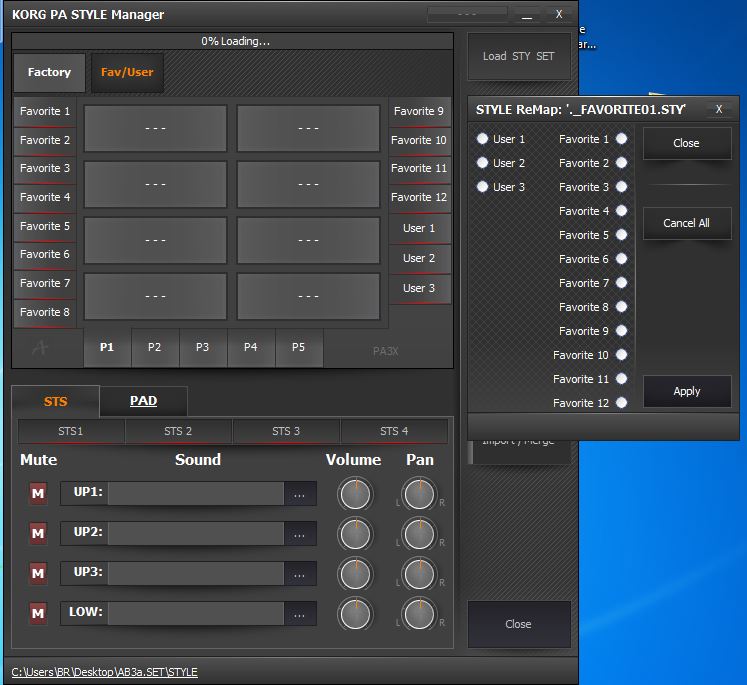Select the Favorite 1 bank button
The height and width of the screenshot is (685, 747).
click(45, 111)
